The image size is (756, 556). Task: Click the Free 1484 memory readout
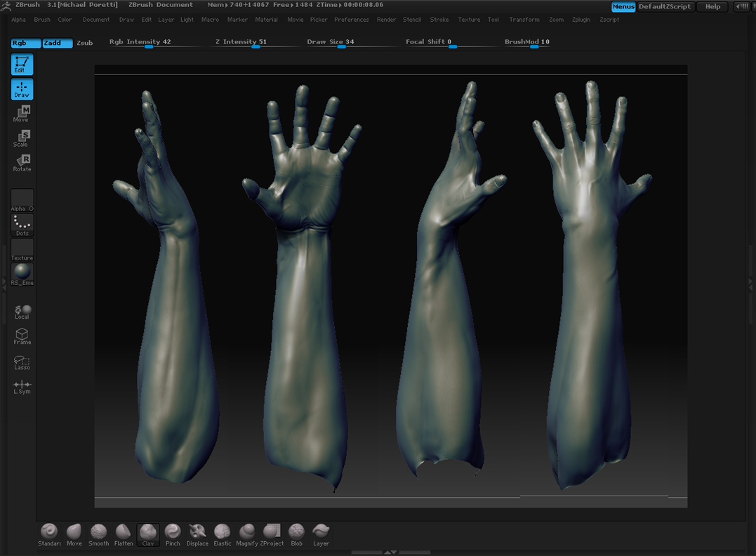293,5
